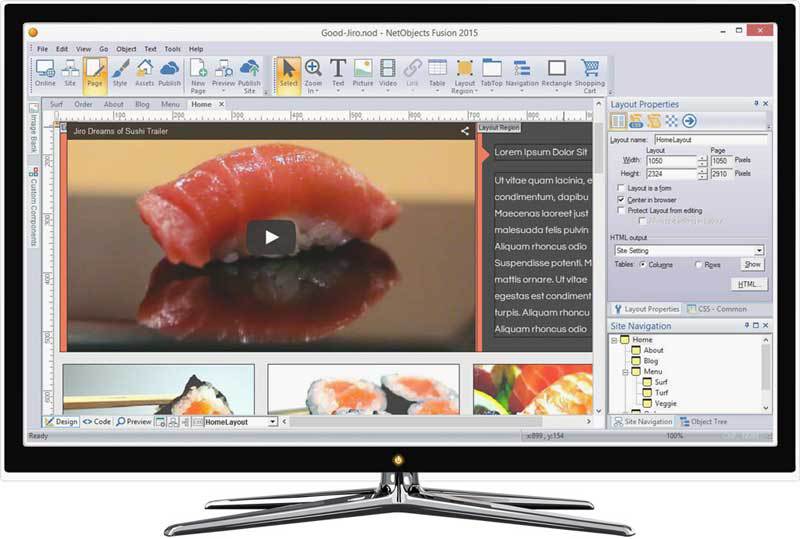Image resolution: width=800 pixels, height=539 pixels.
Task: Switch to the Code view tab
Action: (97, 422)
